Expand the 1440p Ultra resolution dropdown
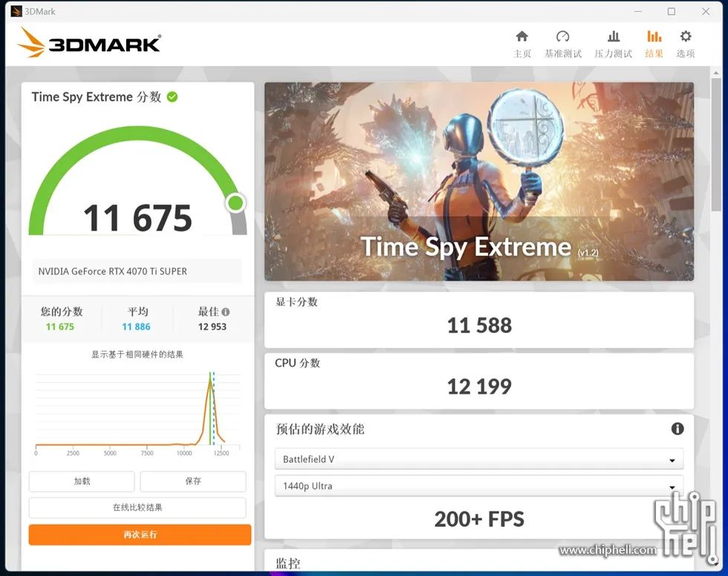Image resolution: width=728 pixels, height=576 pixels. pyautogui.click(x=478, y=486)
